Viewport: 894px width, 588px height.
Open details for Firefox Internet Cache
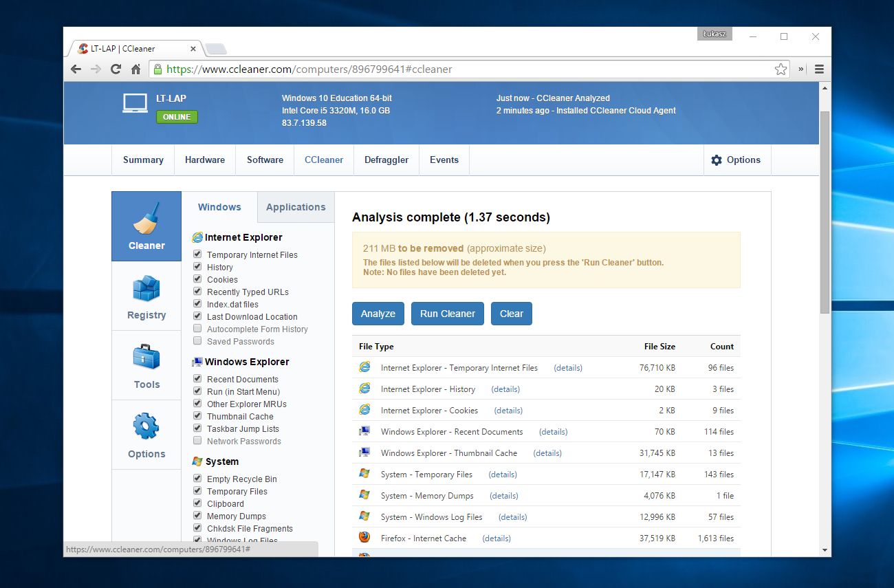tap(497, 538)
